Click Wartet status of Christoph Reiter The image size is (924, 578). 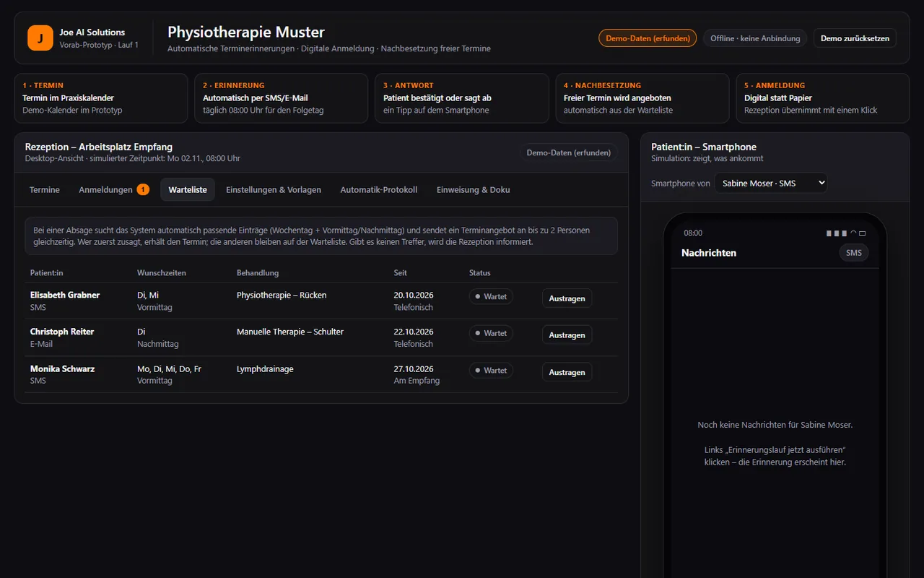coord(491,334)
